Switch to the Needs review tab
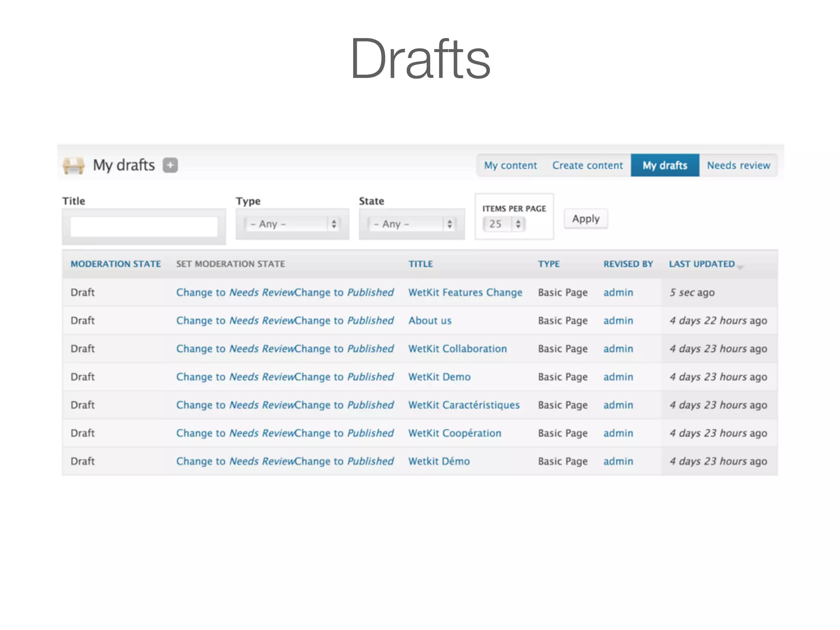The width and height of the screenshot is (840, 630). point(738,165)
